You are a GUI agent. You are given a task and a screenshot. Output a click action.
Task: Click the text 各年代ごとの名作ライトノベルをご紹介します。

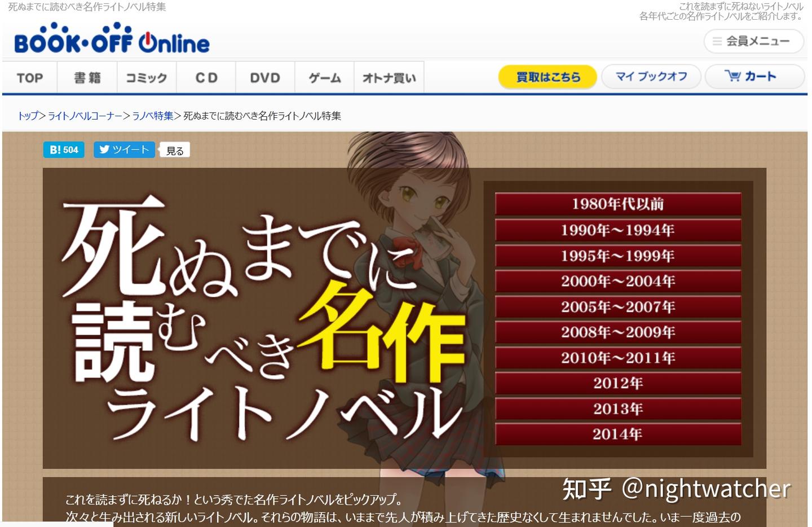pyautogui.click(x=721, y=16)
